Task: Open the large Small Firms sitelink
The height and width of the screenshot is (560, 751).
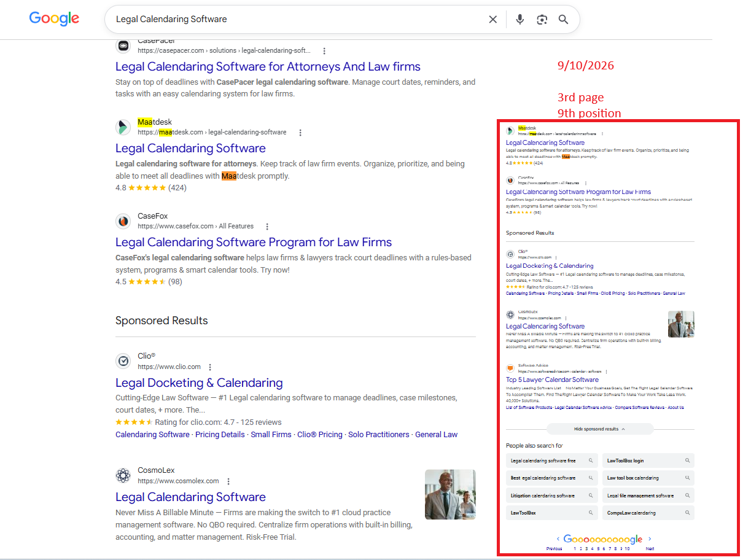Action: point(271,434)
